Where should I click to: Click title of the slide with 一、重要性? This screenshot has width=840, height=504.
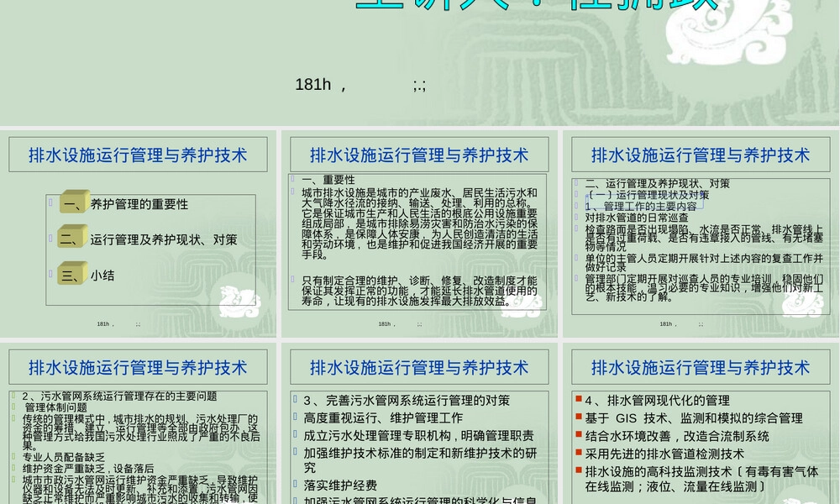[419, 155]
